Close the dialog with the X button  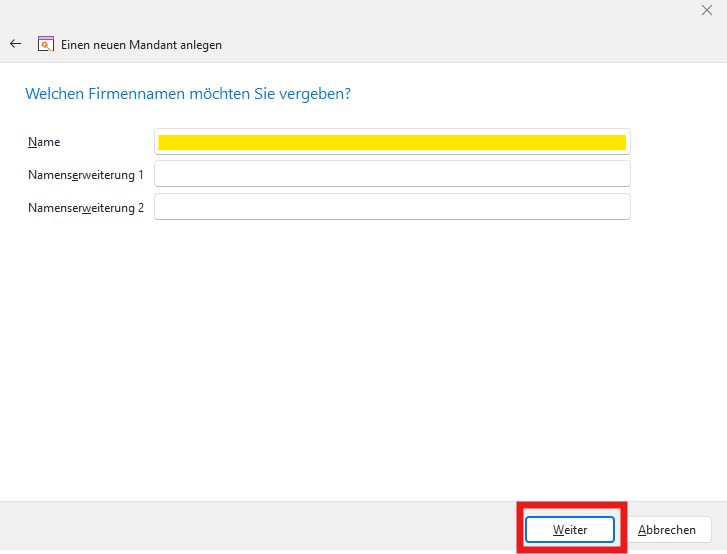point(707,10)
